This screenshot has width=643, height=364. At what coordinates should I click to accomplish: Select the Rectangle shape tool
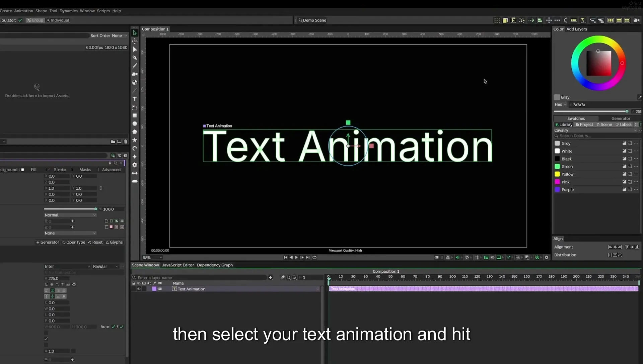tap(135, 115)
